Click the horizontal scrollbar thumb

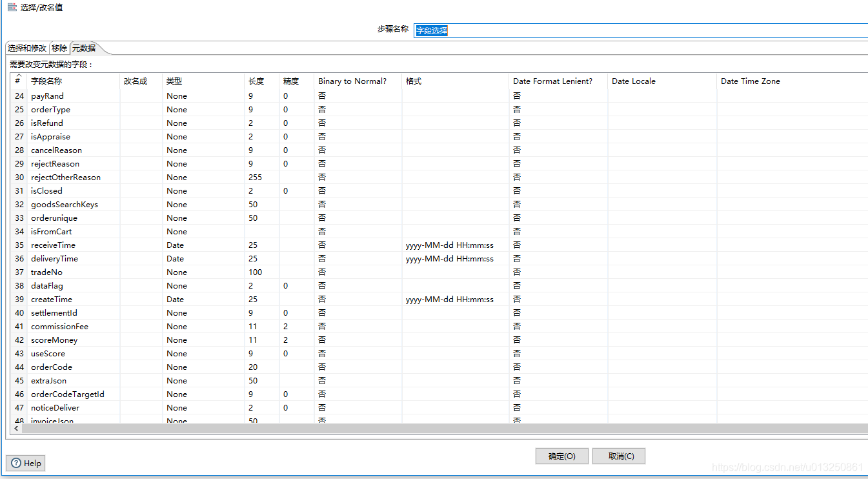click(443, 429)
